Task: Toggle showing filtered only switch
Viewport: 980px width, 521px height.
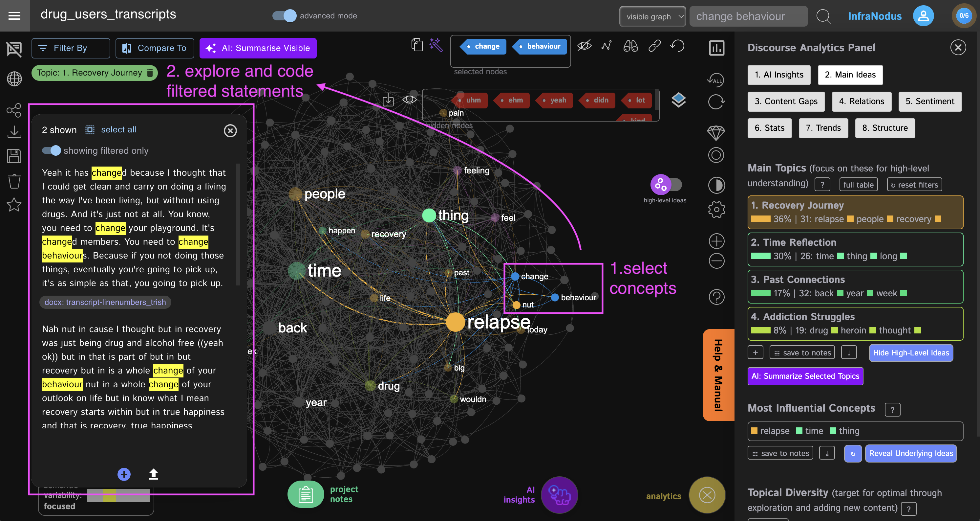Action: 51,150
